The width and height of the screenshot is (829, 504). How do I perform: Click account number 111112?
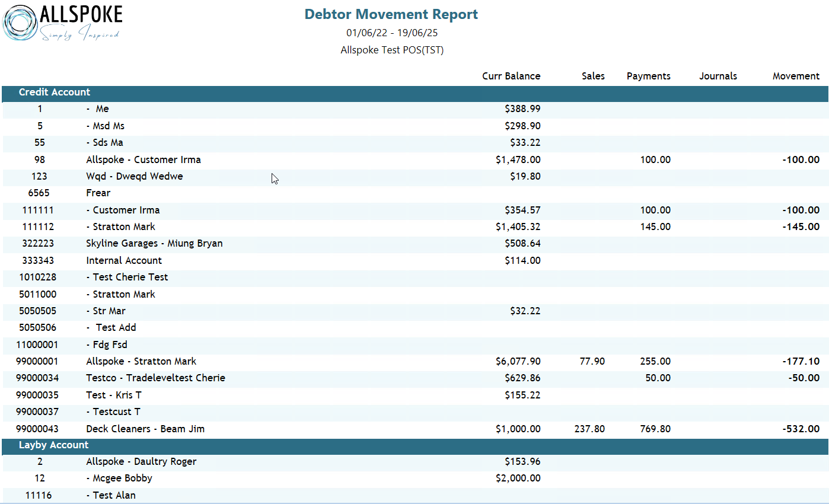(x=39, y=227)
